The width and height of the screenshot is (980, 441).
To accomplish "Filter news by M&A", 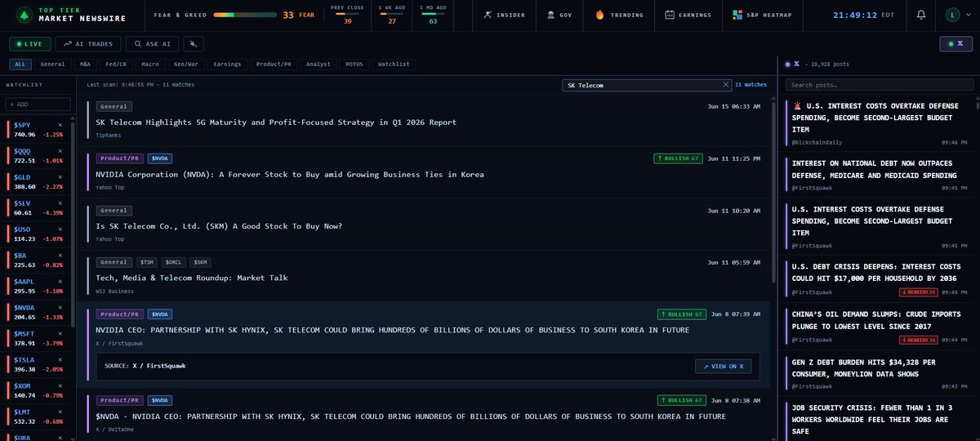I will coord(86,64).
